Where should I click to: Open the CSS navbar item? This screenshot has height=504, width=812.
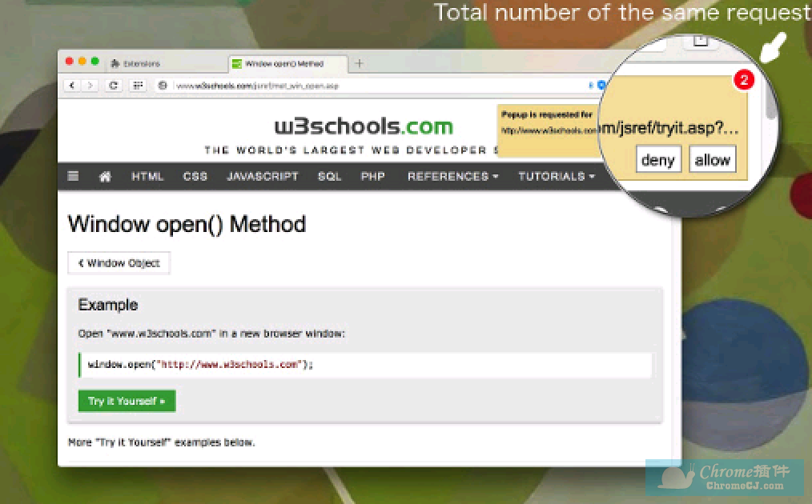195,177
